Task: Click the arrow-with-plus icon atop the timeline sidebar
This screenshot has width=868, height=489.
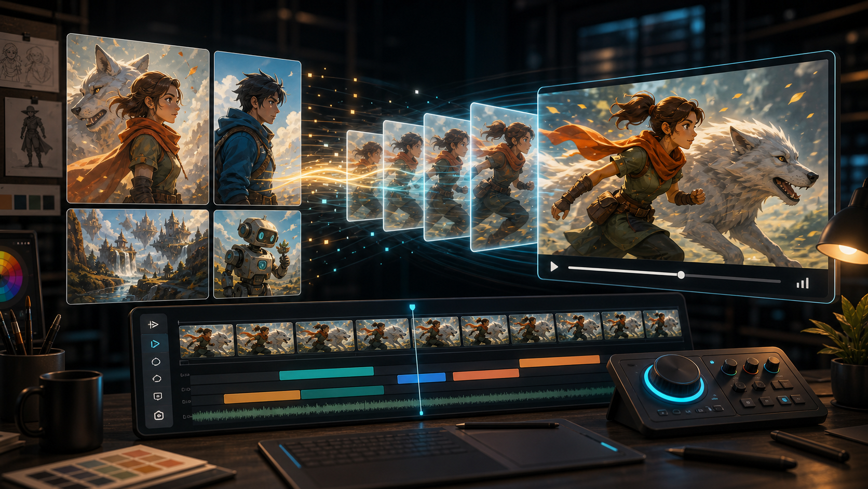Action: click(153, 324)
